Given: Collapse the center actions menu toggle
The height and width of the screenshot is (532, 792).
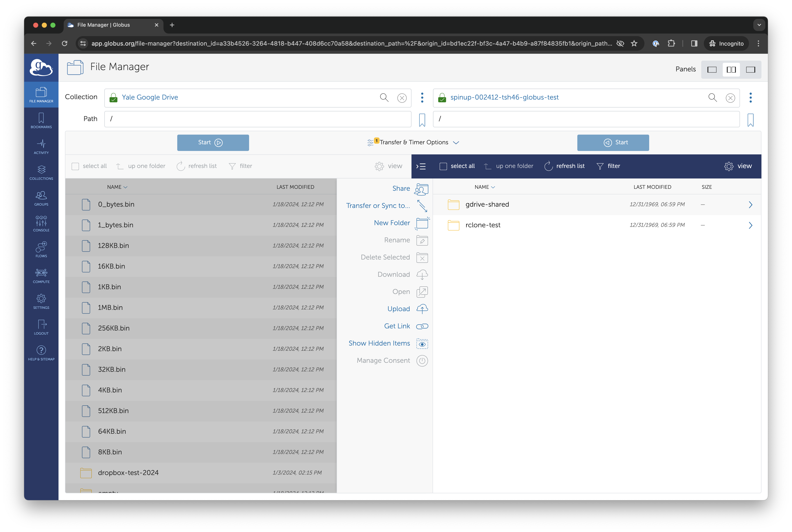Looking at the screenshot, I should point(421,166).
